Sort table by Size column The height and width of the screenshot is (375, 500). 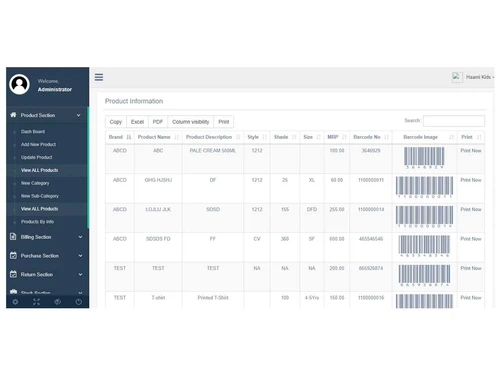[312, 137]
